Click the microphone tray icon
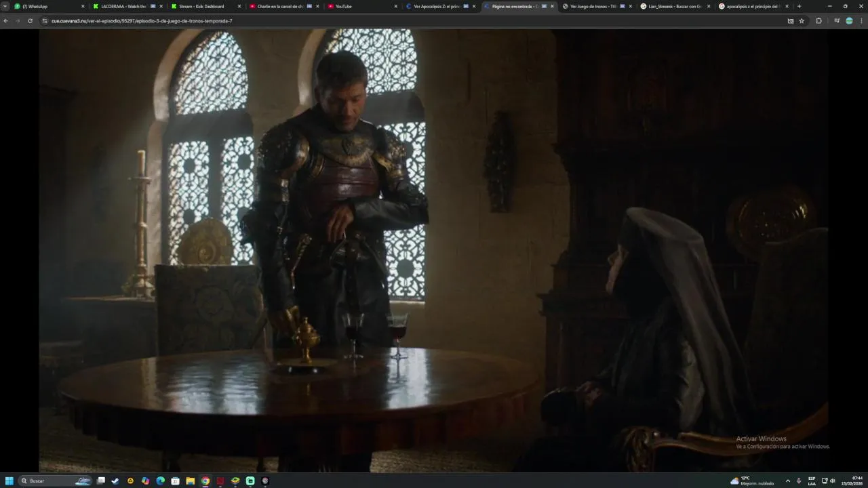 (799, 481)
